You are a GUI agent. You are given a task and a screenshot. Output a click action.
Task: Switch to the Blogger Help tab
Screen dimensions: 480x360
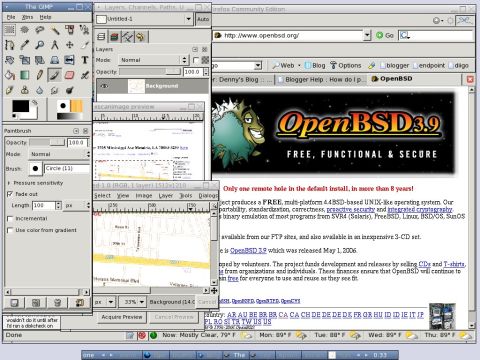(321, 80)
